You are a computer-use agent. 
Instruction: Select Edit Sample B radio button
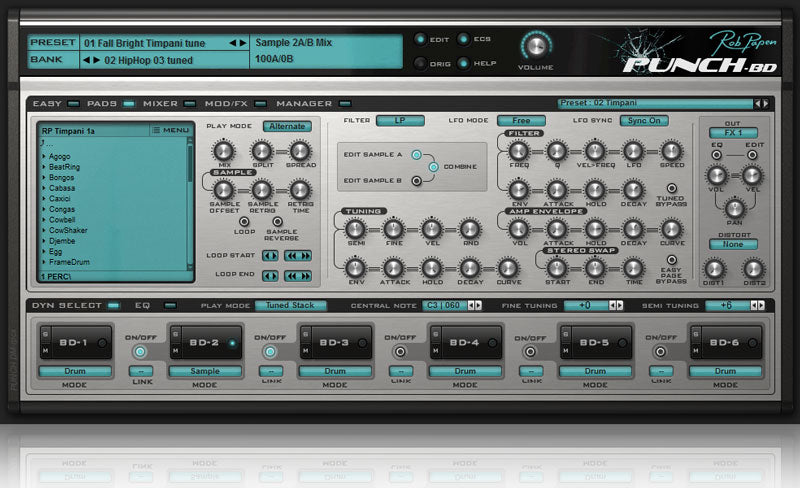pos(416,181)
